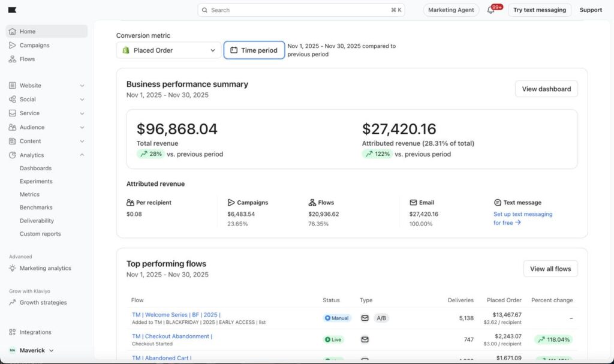Click the Integrations icon in sidebar
614x364 pixels.
13,332
